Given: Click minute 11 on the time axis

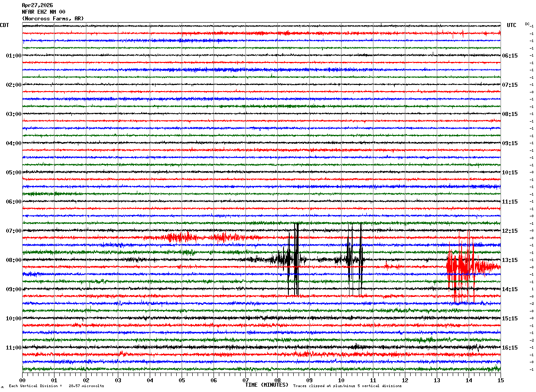Looking at the screenshot, I should click(x=373, y=380).
